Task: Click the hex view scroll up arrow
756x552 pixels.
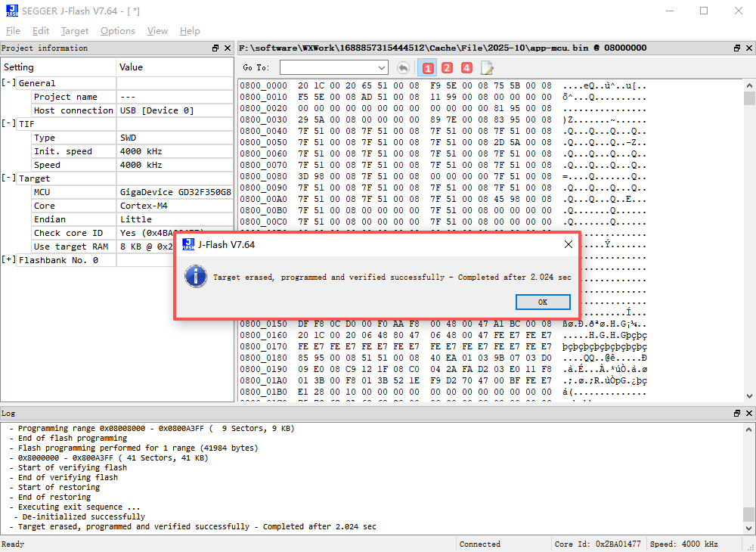Action: click(x=749, y=85)
